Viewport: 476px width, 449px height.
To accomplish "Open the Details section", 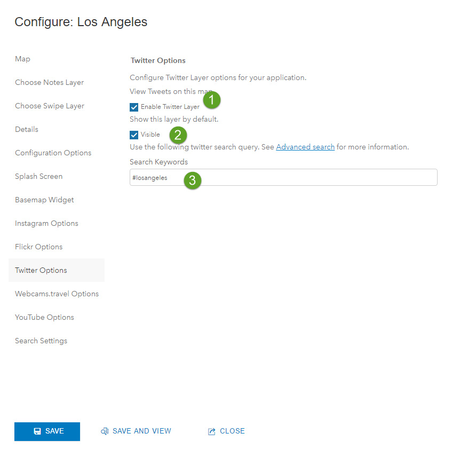I will [x=27, y=129].
